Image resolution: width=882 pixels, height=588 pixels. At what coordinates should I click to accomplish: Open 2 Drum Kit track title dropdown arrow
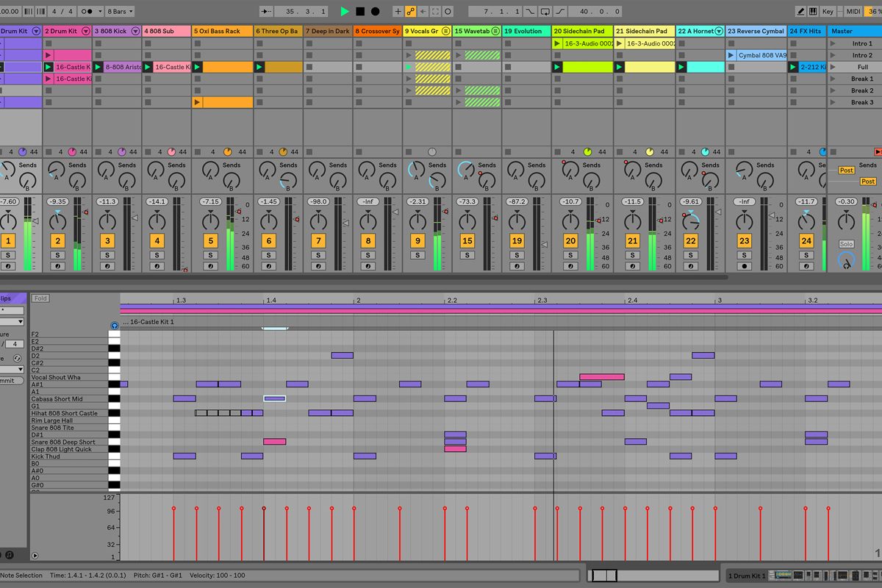pyautogui.click(x=86, y=31)
